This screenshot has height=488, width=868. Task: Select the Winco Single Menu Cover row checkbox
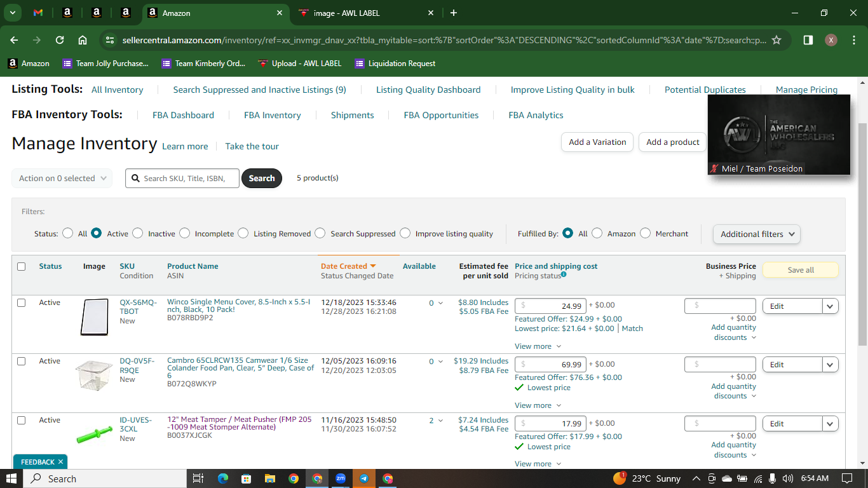coord(22,303)
